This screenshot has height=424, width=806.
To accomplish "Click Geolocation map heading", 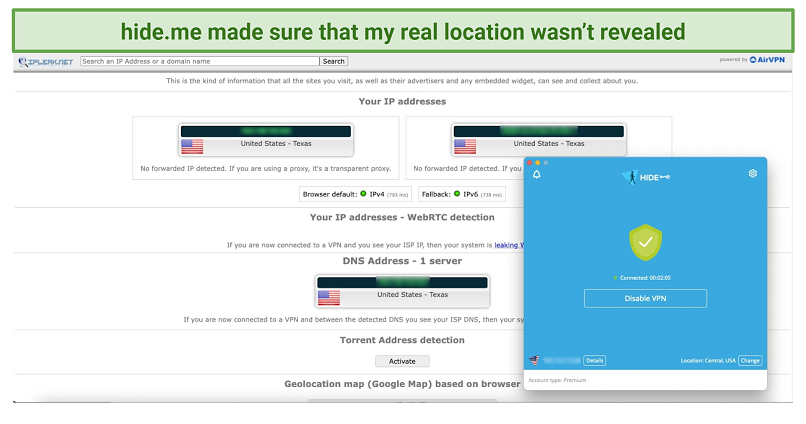I will [402, 384].
